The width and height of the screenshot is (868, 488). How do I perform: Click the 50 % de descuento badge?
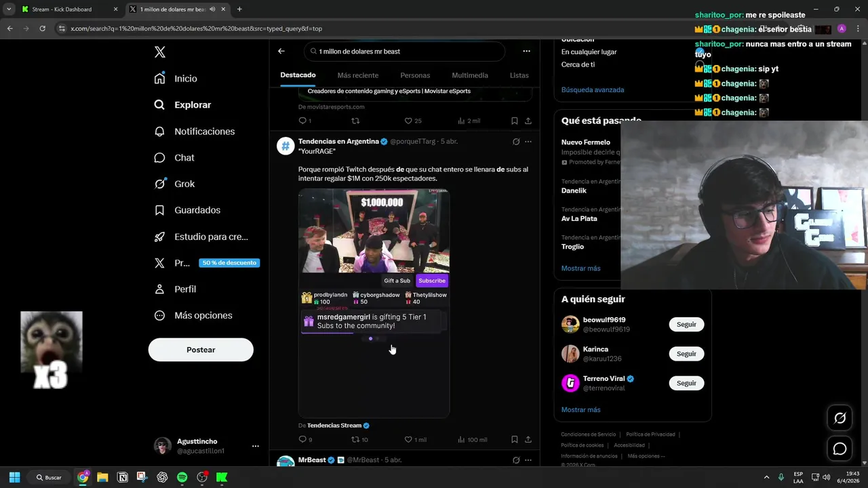click(x=229, y=263)
